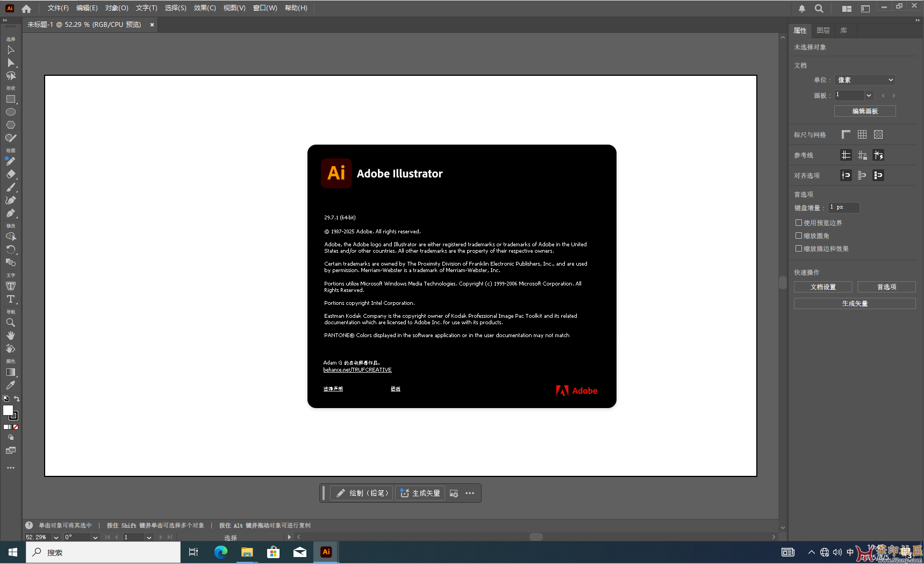The width and height of the screenshot is (924, 564).
Task: Open the 对象(O) menu
Action: (117, 8)
